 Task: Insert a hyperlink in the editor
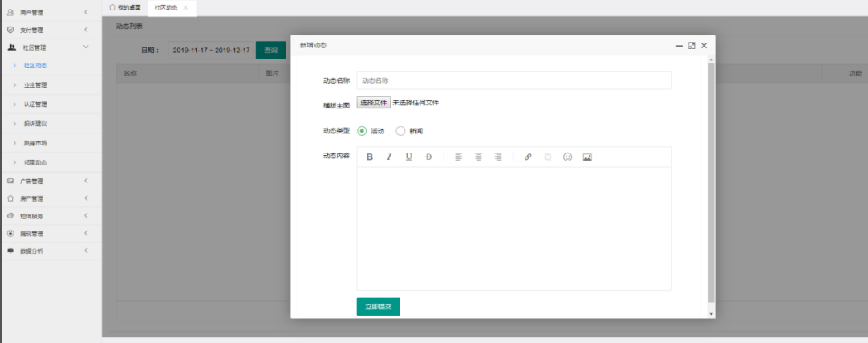click(x=528, y=157)
